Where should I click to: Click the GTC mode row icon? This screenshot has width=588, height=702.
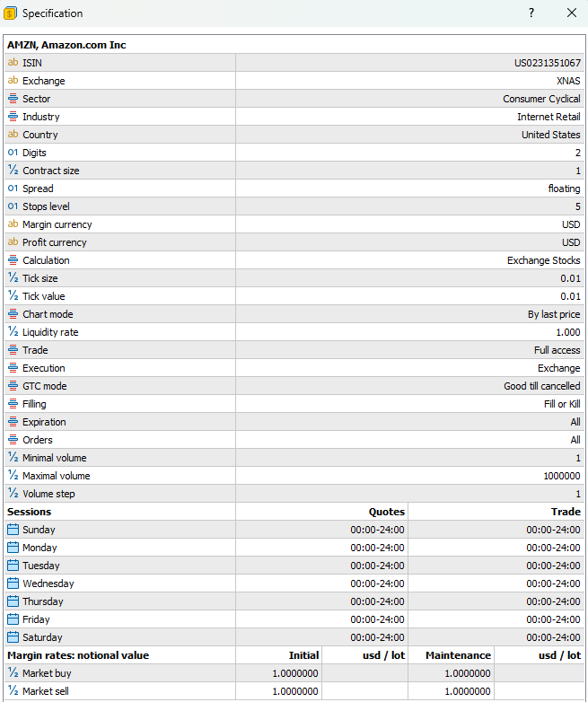click(x=13, y=386)
